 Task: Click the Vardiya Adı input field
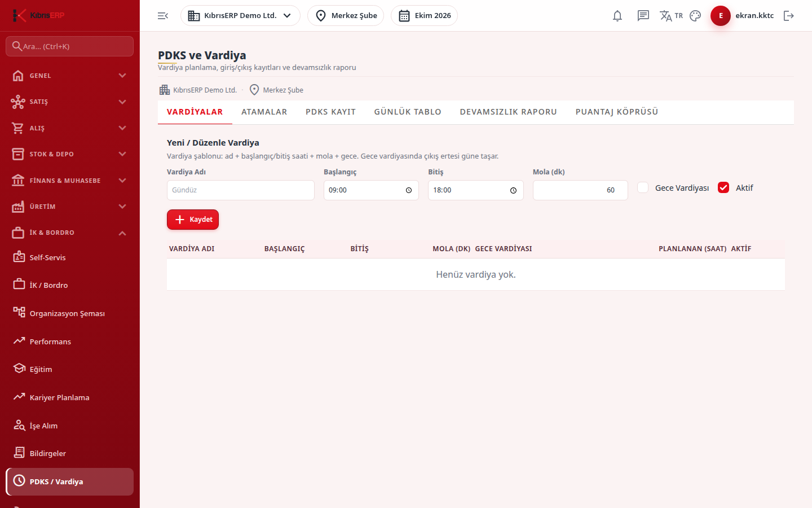241,190
